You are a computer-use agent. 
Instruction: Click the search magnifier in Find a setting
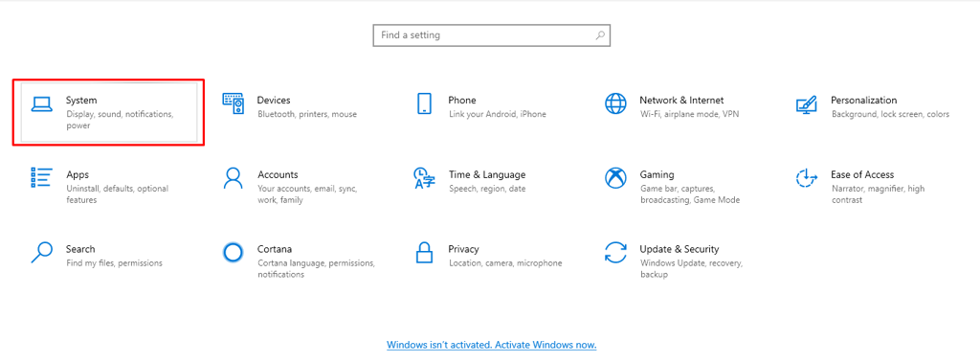[600, 35]
